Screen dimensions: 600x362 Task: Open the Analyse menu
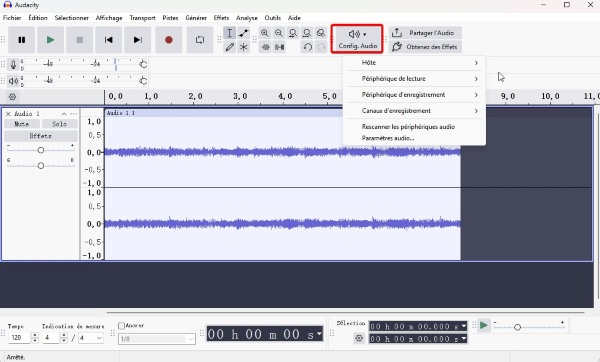coord(247,18)
